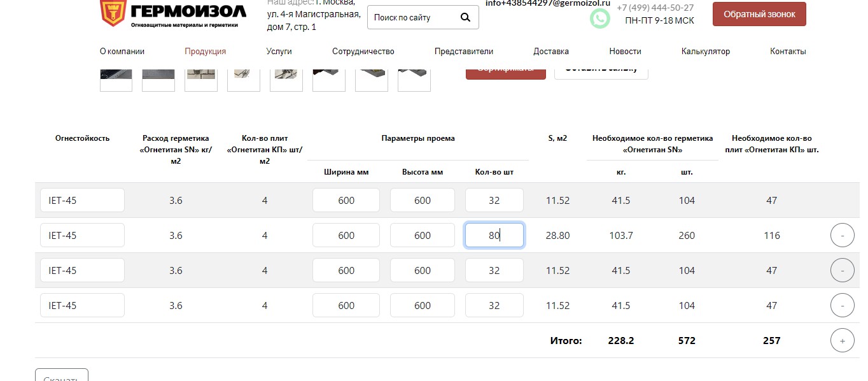Screen dimensions: 868x381
Task: Click the area value 28.80
Action: pyautogui.click(x=557, y=236)
